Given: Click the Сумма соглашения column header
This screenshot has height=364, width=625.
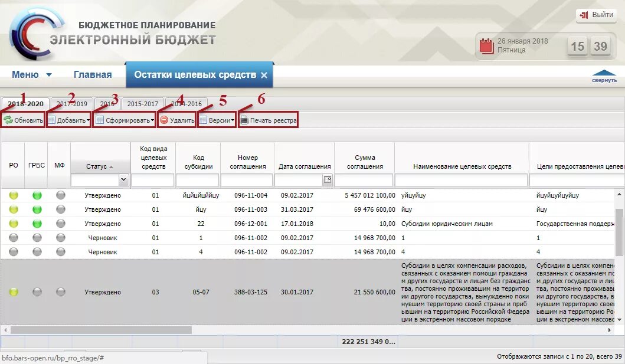Looking at the screenshot, I should pyautogui.click(x=365, y=162).
